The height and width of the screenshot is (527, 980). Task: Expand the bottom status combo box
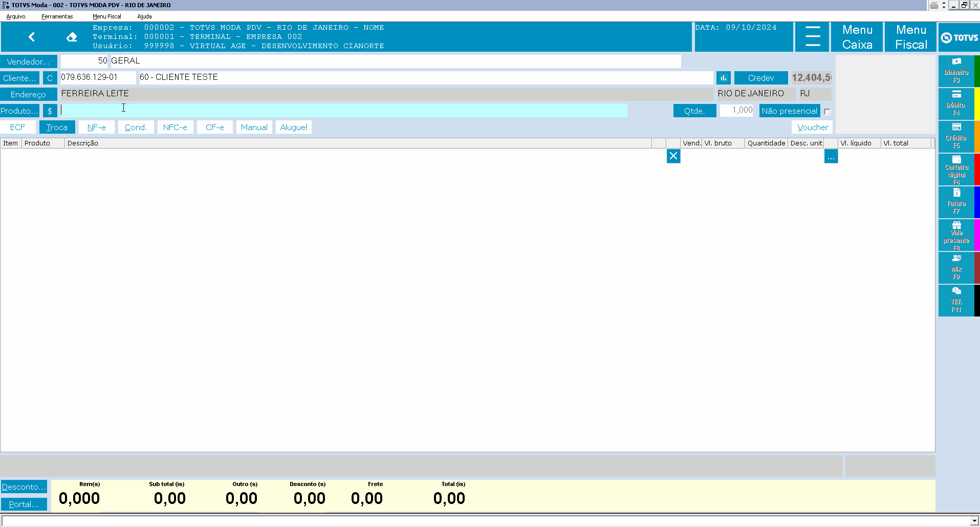(x=974, y=521)
